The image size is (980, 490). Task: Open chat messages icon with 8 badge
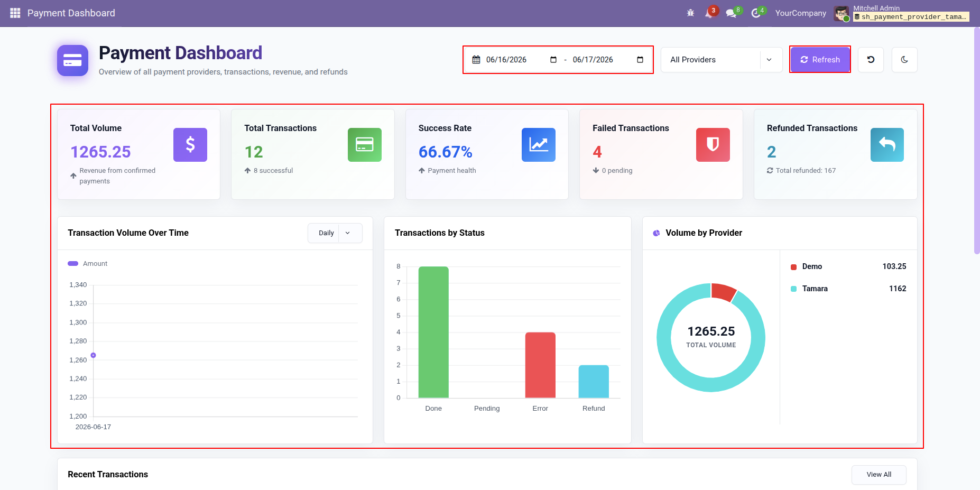coord(732,13)
